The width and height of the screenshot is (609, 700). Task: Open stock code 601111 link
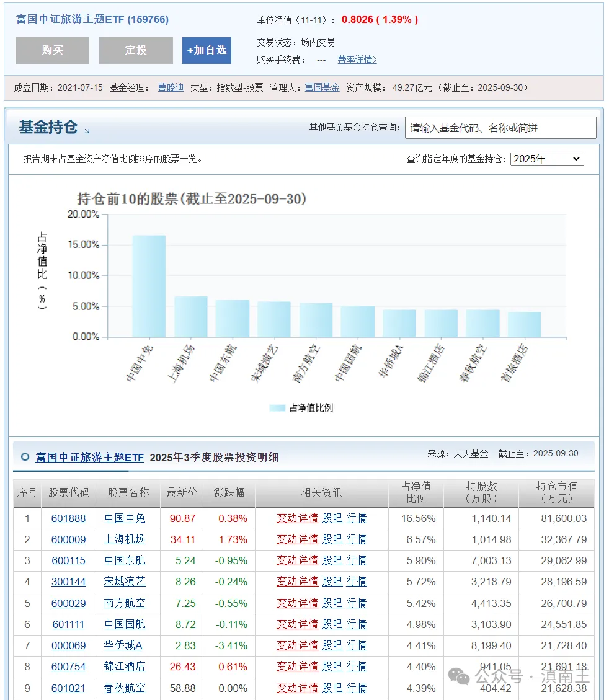pyautogui.click(x=68, y=624)
